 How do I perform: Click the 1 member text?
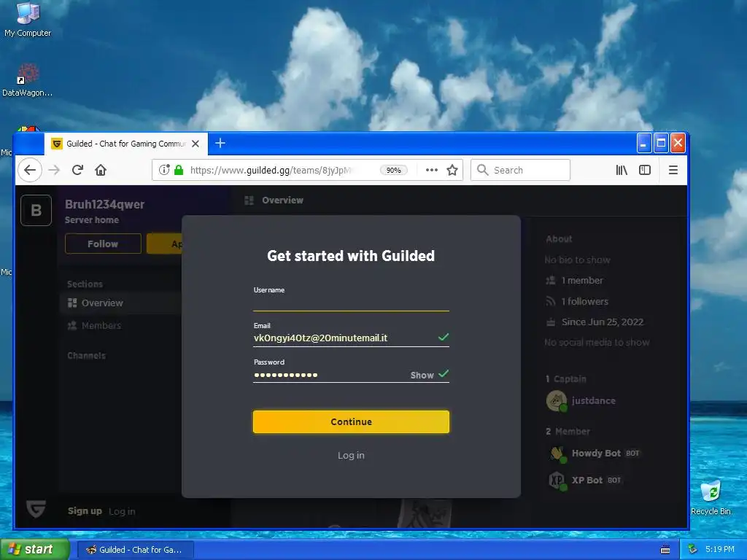pos(582,281)
